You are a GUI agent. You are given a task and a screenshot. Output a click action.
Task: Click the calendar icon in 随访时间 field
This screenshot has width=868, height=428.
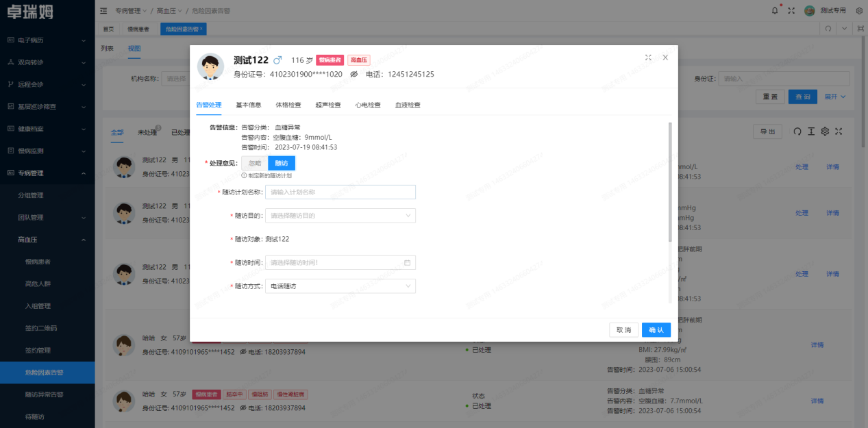coord(407,262)
